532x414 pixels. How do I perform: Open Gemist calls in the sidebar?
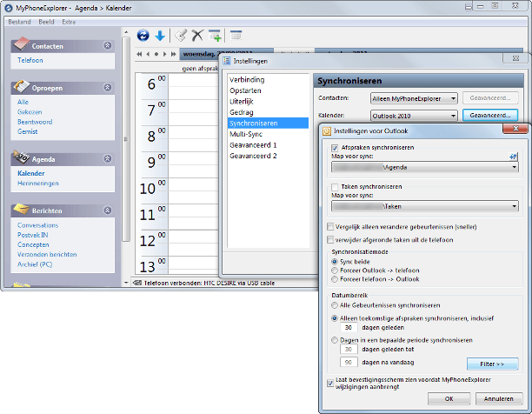pos(28,131)
